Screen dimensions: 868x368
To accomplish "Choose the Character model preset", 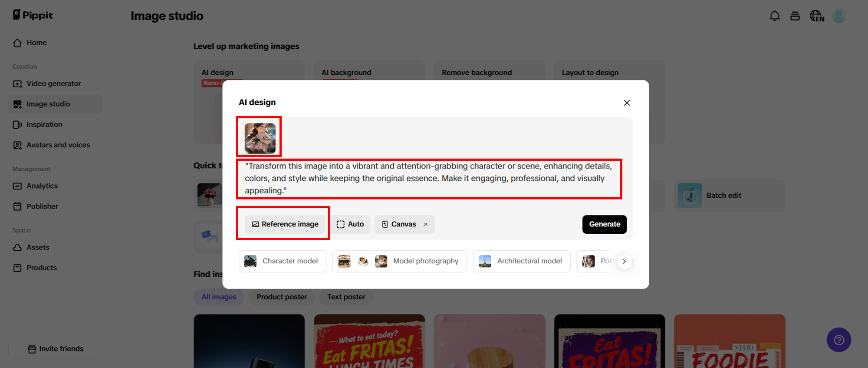I will pyautogui.click(x=282, y=261).
